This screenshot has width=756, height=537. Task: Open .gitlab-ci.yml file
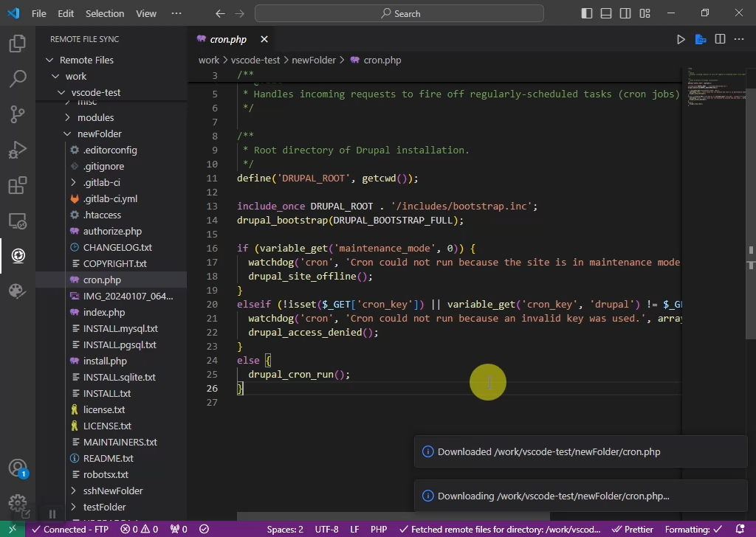[x=110, y=199]
